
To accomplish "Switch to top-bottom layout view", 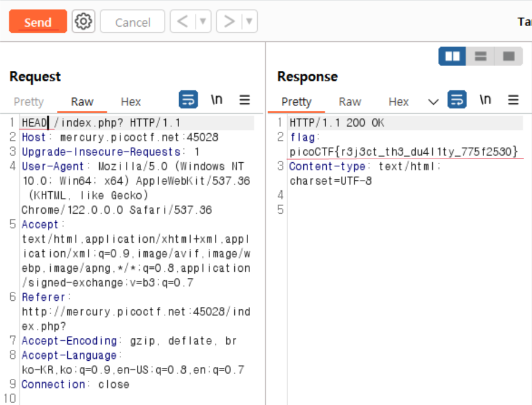I will 481,56.
